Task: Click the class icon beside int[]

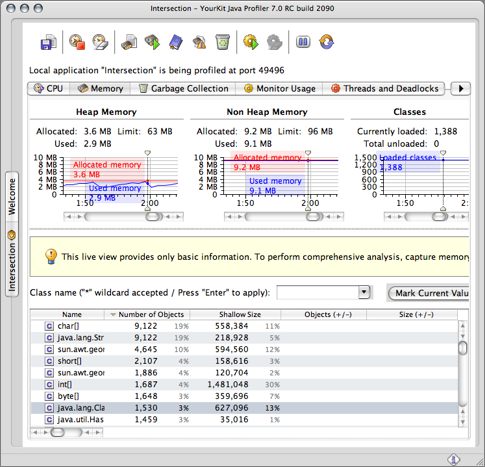Action: click(49, 384)
